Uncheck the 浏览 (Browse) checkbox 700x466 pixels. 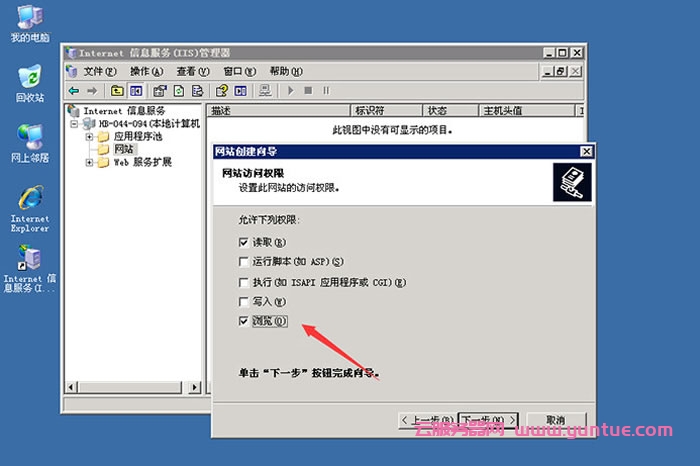[x=243, y=321]
